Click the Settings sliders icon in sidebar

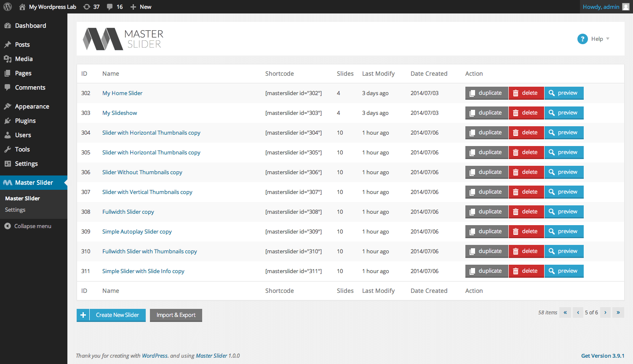coord(8,164)
